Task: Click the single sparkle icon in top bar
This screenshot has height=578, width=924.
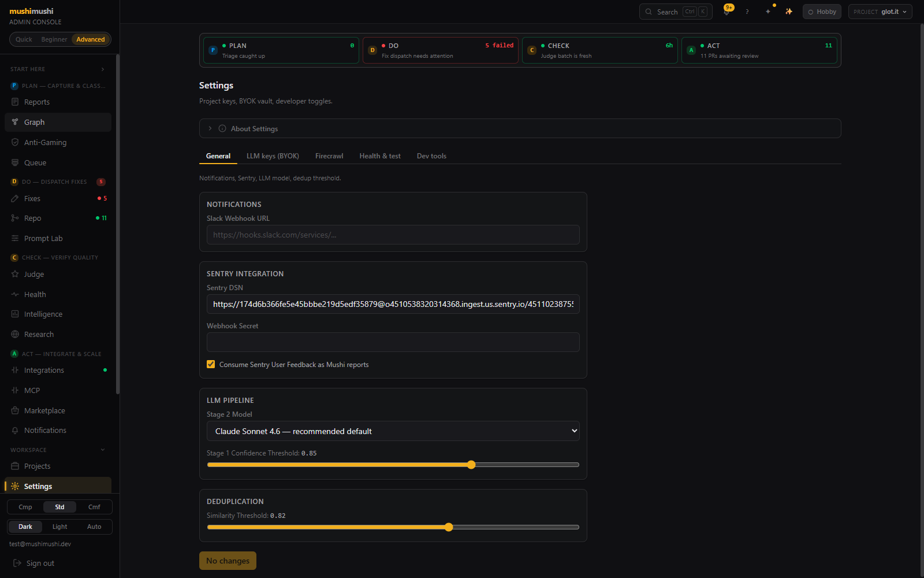Action: [768, 12]
